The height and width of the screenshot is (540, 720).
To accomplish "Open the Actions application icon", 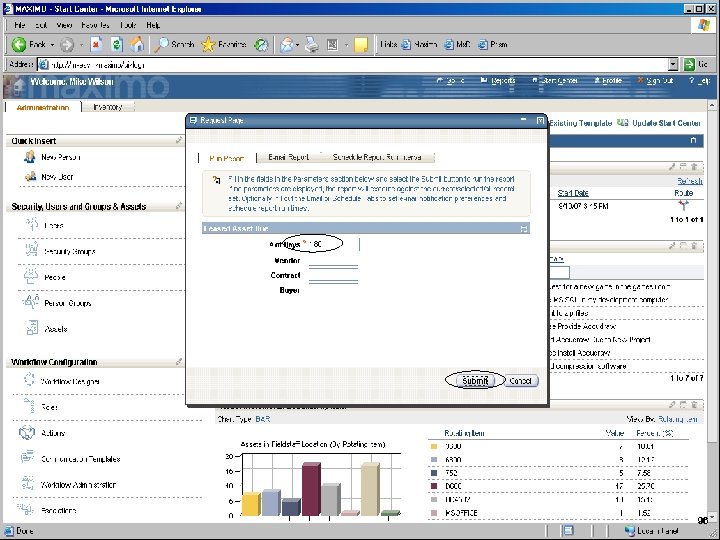I will [27, 433].
